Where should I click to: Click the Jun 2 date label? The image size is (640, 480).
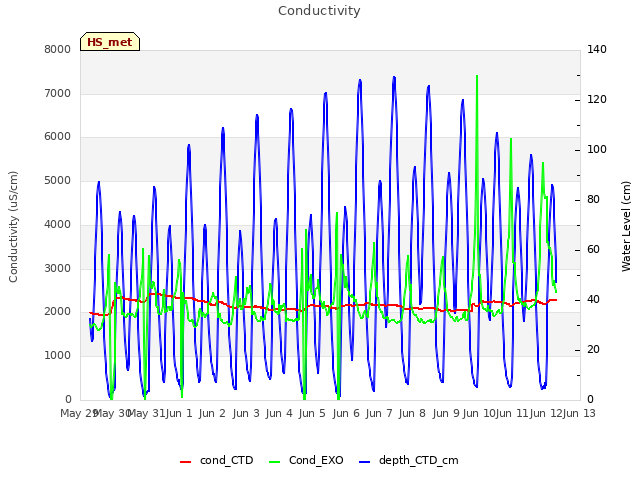point(212,413)
